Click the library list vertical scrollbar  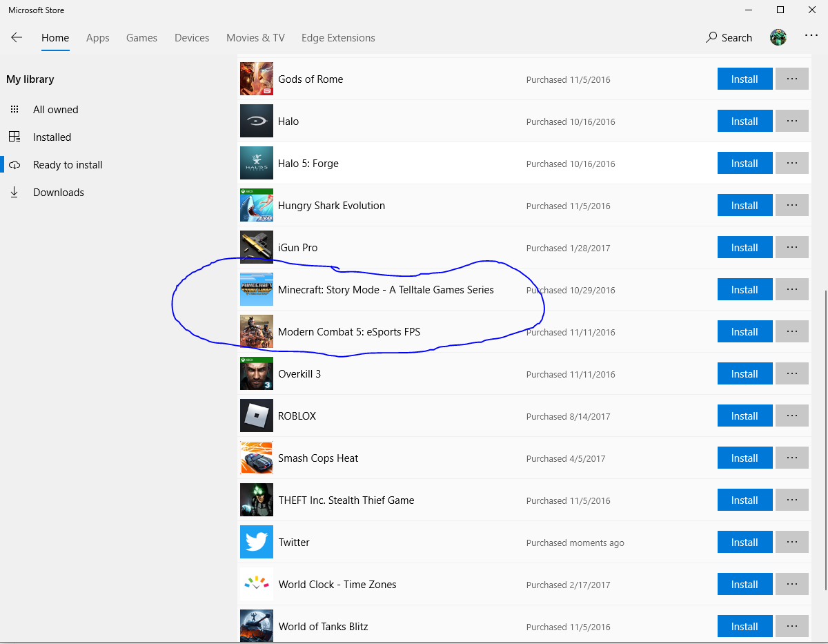[825, 440]
